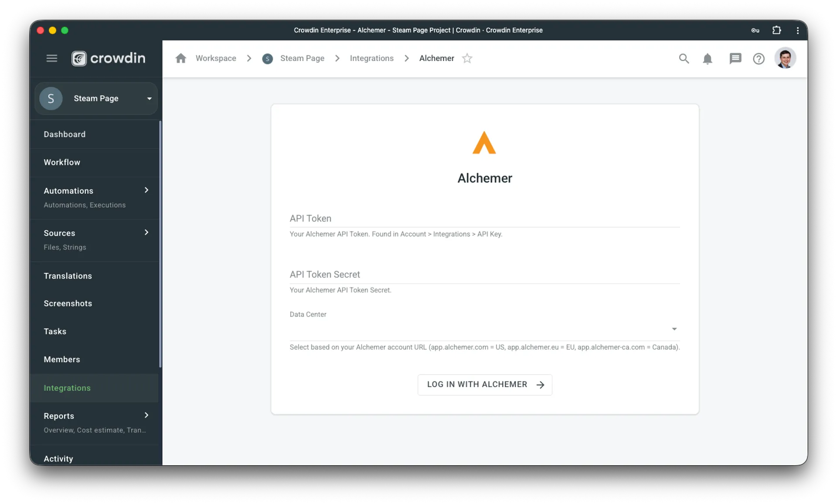Switch to the Integrations sidebar item
This screenshot has height=504, width=837.
pyautogui.click(x=67, y=388)
